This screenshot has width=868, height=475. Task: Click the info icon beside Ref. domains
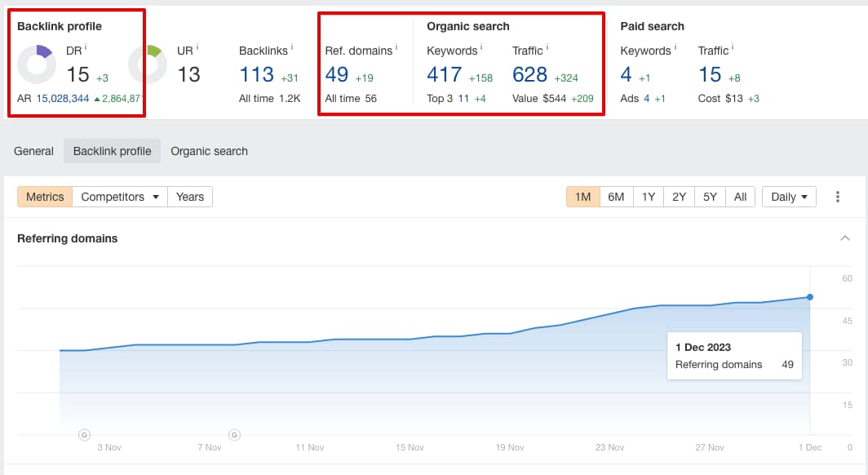click(x=396, y=47)
